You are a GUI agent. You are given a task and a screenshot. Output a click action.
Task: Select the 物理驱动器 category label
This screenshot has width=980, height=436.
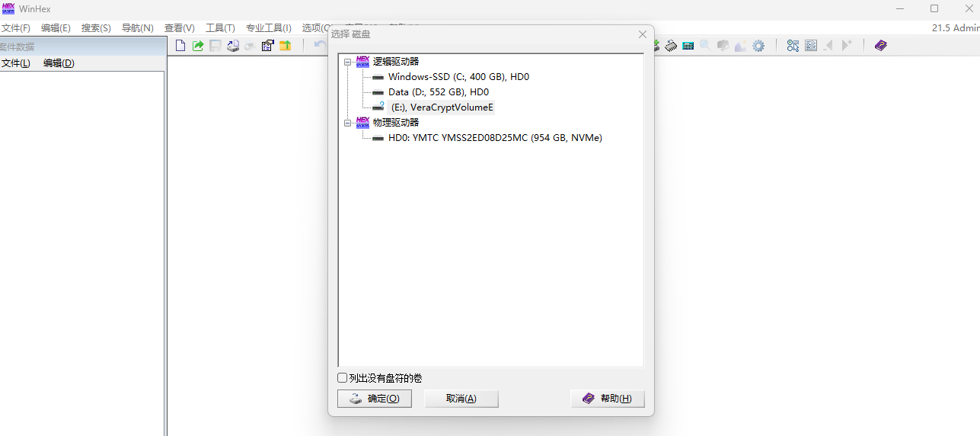[x=396, y=123]
